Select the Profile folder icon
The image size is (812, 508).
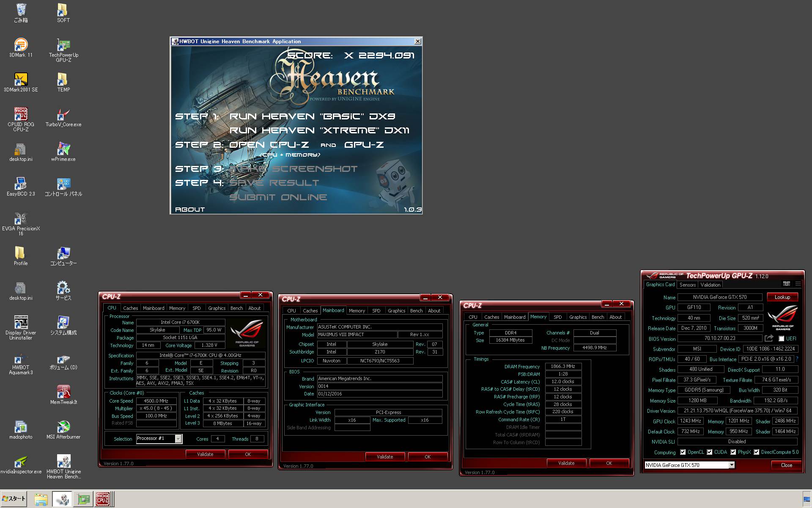pyautogui.click(x=21, y=256)
